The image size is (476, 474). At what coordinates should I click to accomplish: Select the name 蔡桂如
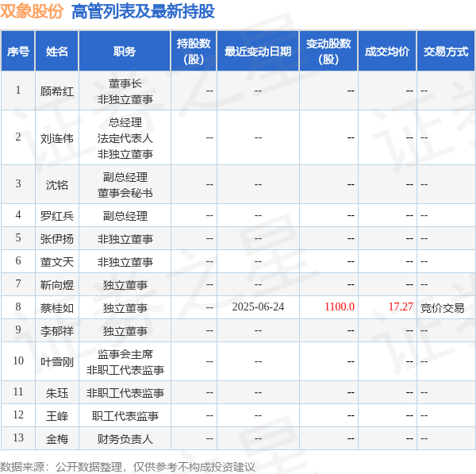[57, 308]
